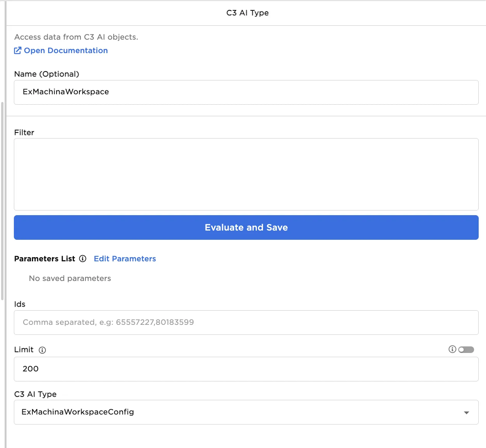Click the Ids comma separated input field

tap(246, 323)
